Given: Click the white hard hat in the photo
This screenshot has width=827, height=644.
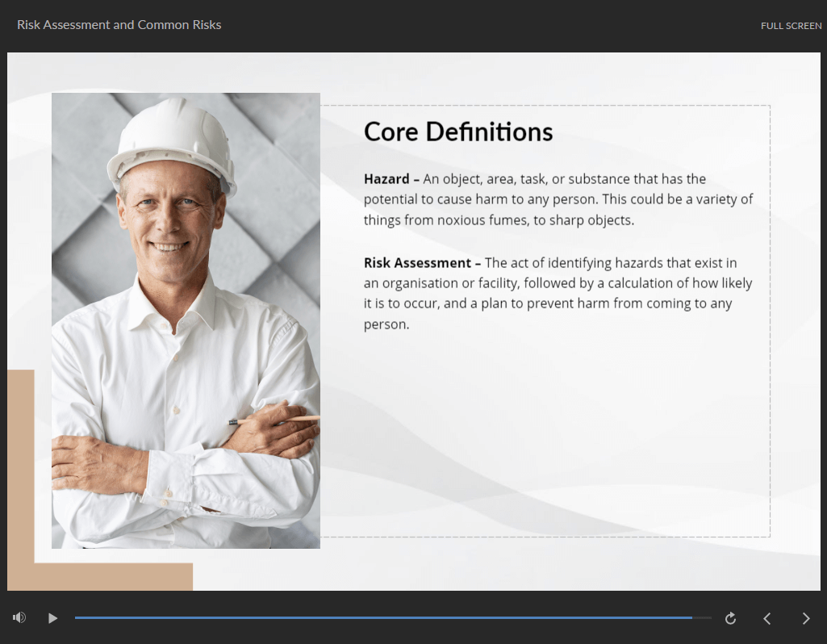Looking at the screenshot, I should click(x=172, y=141).
